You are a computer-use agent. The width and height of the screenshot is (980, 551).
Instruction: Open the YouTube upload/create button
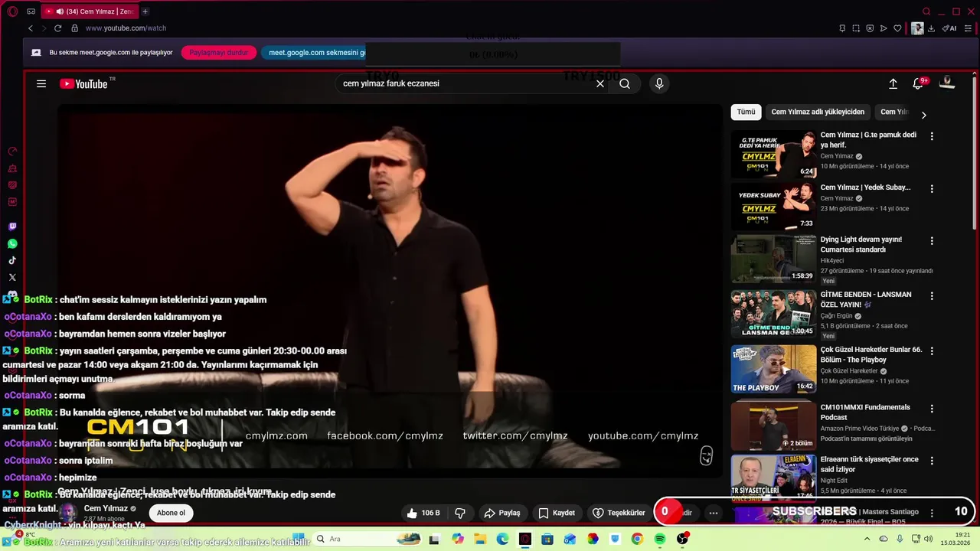(x=893, y=84)
